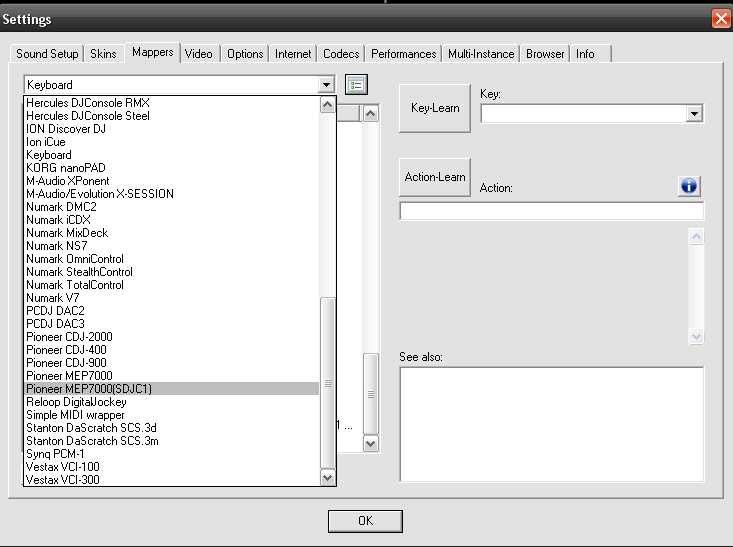Click the blue info icon beside Action
The width and height of the screenshot is (733, 547).
pyautogui.click(x=689, y=186)
